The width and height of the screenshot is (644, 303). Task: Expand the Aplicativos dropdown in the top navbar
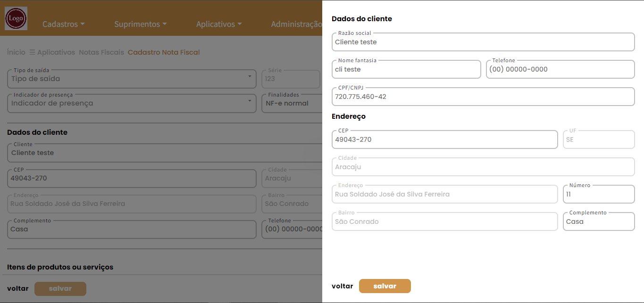pyautogui.click(x=219, y=24)
